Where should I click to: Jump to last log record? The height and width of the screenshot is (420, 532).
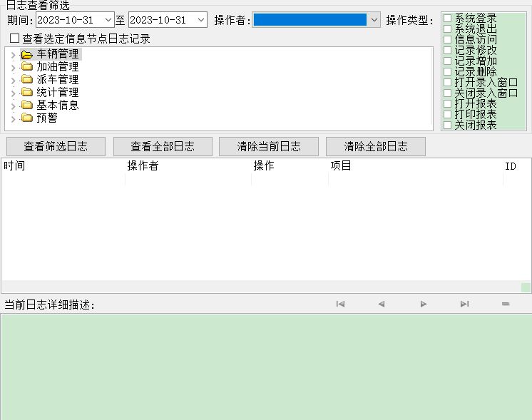(x=464, y=304)
